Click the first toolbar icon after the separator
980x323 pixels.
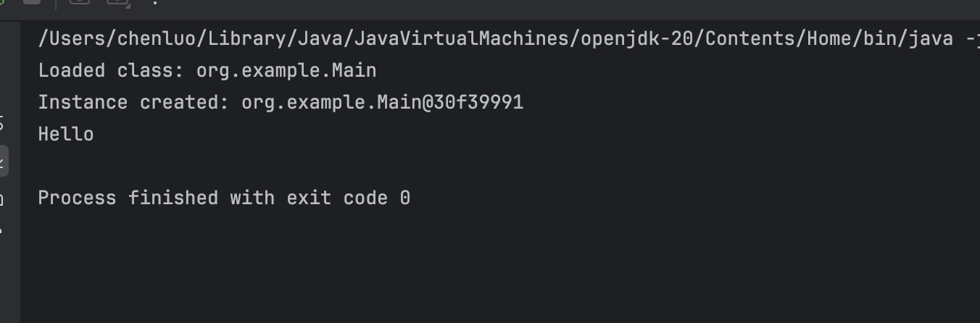(80, 2)
